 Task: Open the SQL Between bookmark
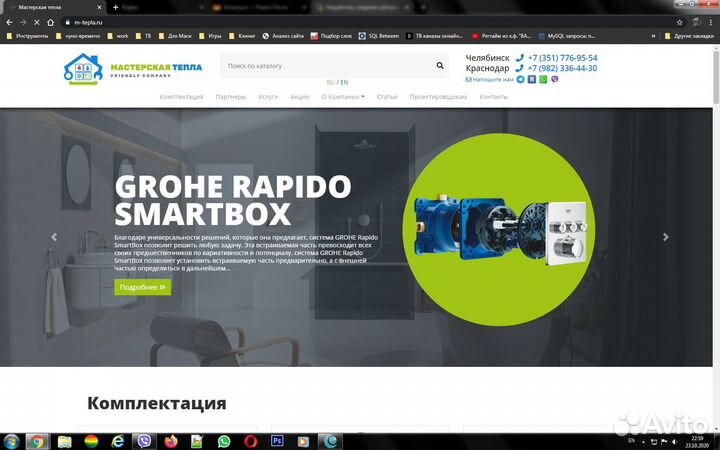(x=379, y=36)
